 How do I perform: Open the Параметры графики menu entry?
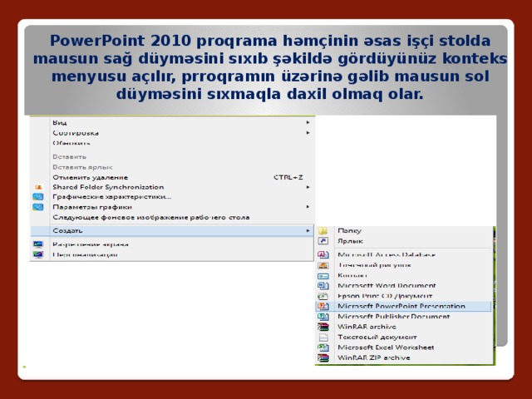pyautogui.click(x=172, y=207)
